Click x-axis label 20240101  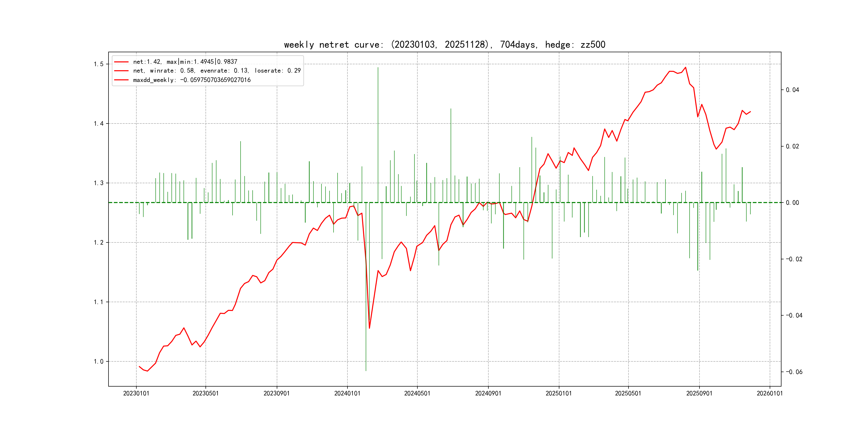(x=347, y=393)
